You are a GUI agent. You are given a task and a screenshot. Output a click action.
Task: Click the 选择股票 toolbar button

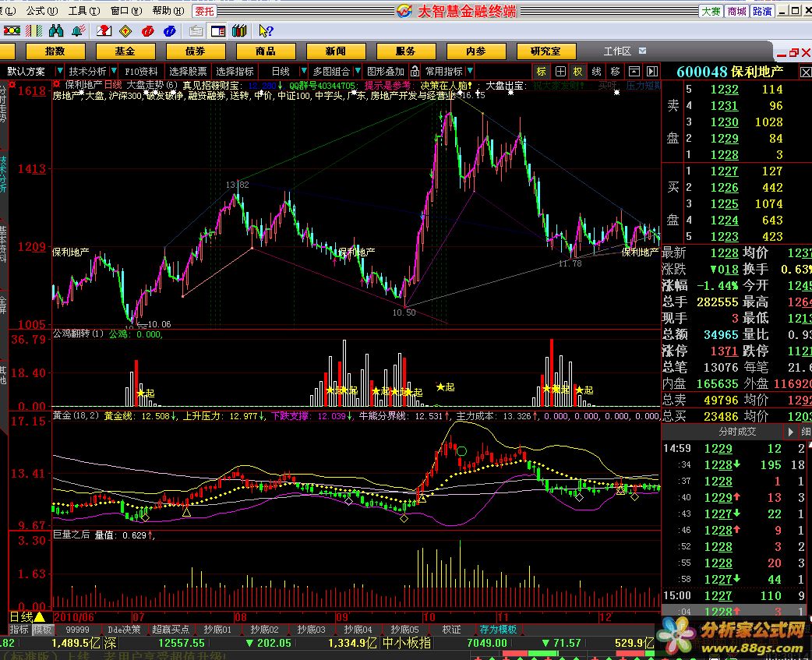(x=188, y=71)
